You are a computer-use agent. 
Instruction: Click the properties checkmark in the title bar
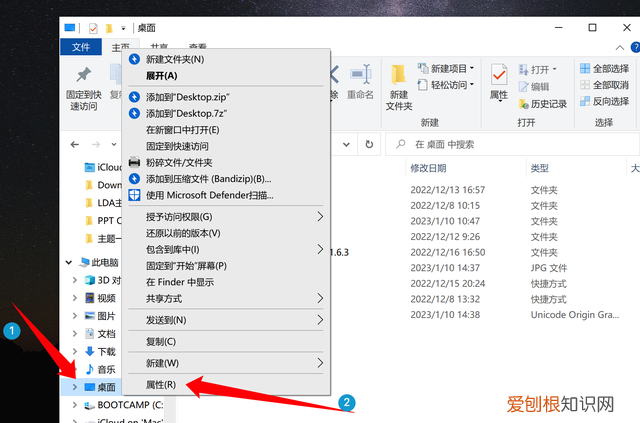coord(93,28)
